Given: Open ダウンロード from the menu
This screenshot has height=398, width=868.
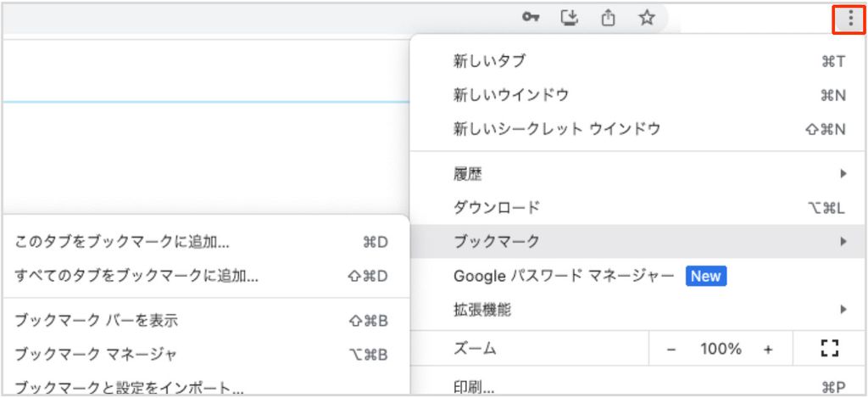Looking at the screenshot, I should 638,208.
